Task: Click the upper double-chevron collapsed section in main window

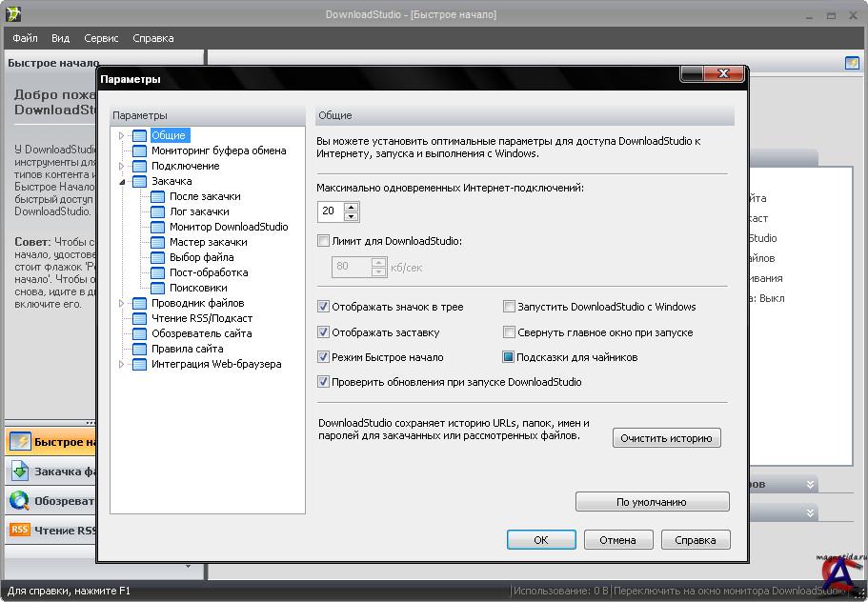Action: point(810,485)
